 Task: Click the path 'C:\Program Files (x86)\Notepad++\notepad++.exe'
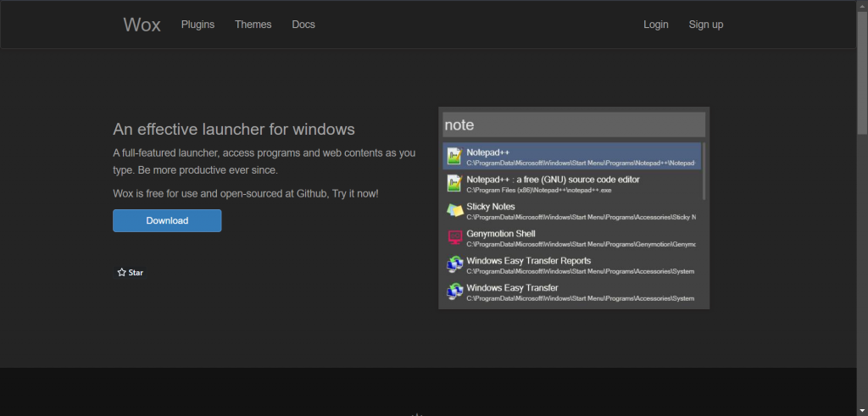(538, 191)
